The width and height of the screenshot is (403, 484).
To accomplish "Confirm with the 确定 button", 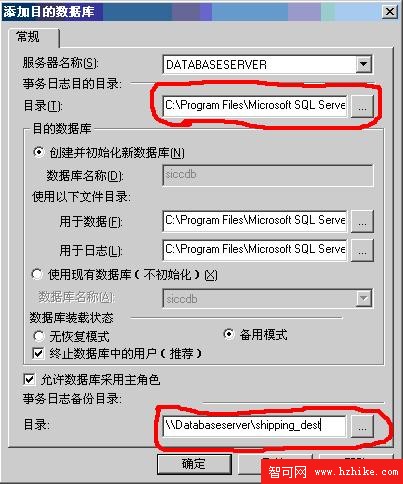I will coord(194,464).
